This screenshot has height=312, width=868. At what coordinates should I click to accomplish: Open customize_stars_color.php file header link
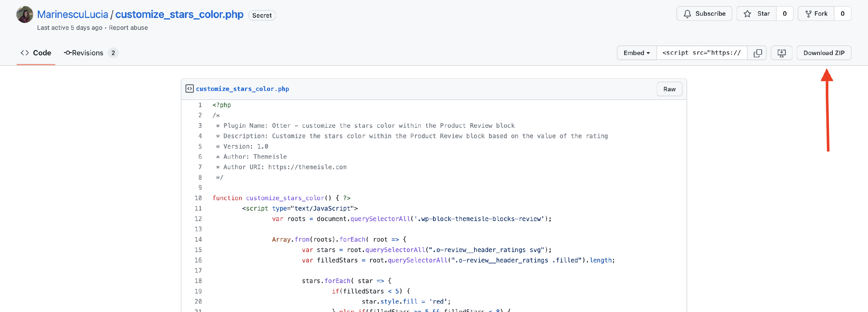coord(242,89)
